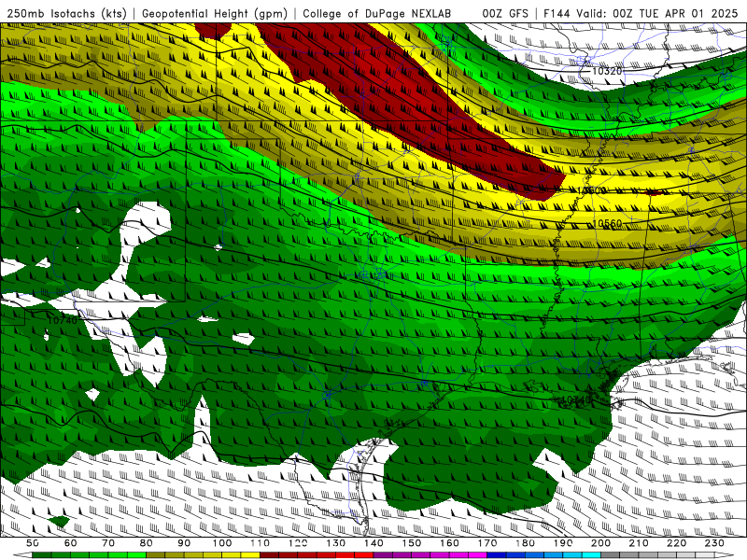Screen dimensions: 747x560
Task: Click the 200 value on the color scale
Action: [600, 543]
